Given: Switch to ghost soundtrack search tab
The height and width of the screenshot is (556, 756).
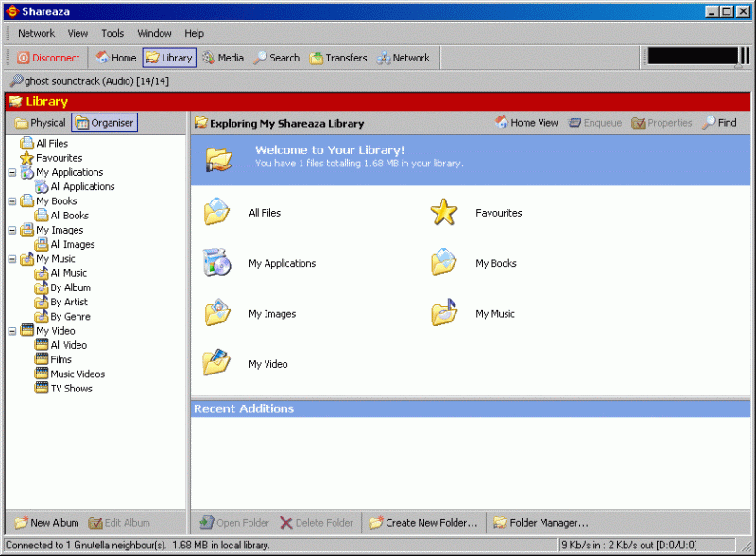Looking at the screenshot, I should click(x=90, y=81).
